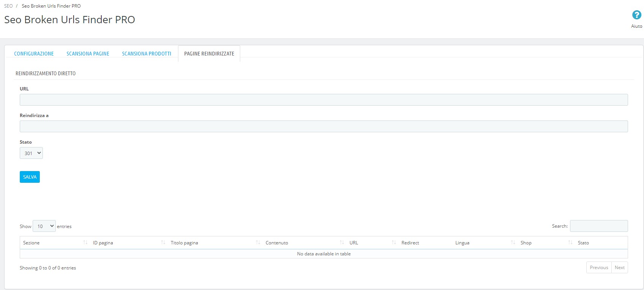
Task: Sort by Shop column arrows
Action: click(x=570, y=242)
